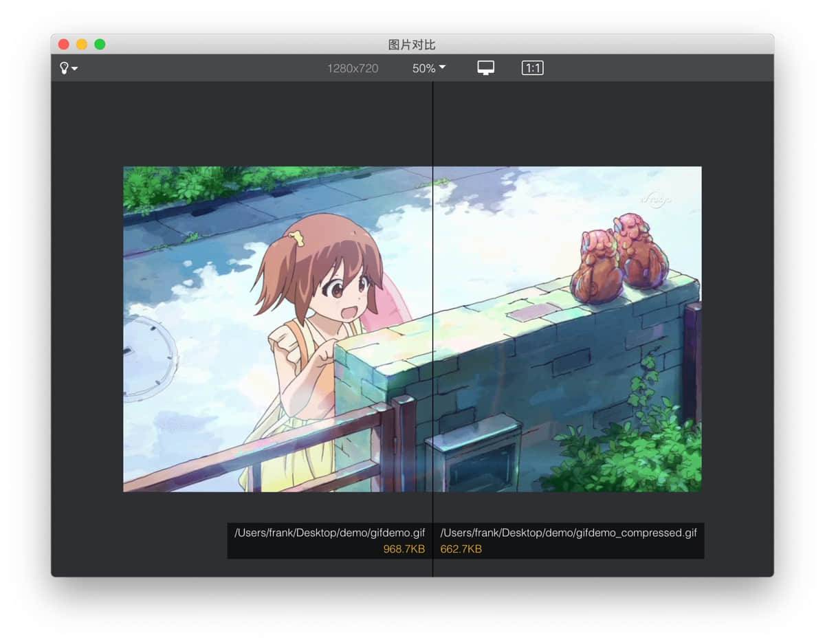Image resolution: width=825 pixels, height=644 pixels.
Task: Click the lightbulb background icon
Action: pyautogui.click(x=65, y=68)
